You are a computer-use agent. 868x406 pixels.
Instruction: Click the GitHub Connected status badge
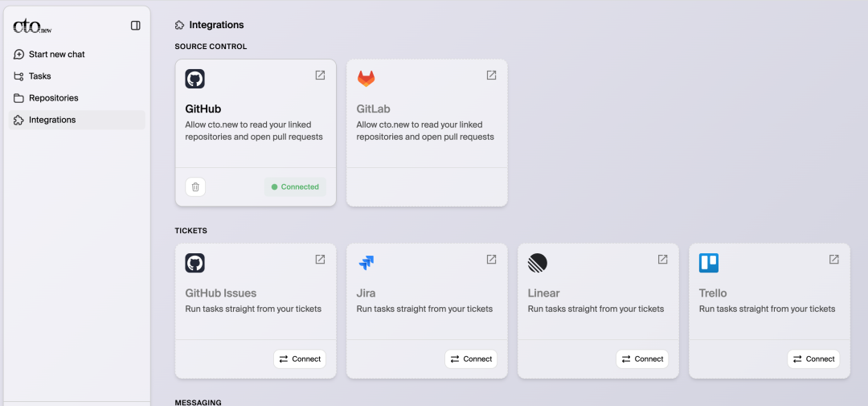[295, 187]
